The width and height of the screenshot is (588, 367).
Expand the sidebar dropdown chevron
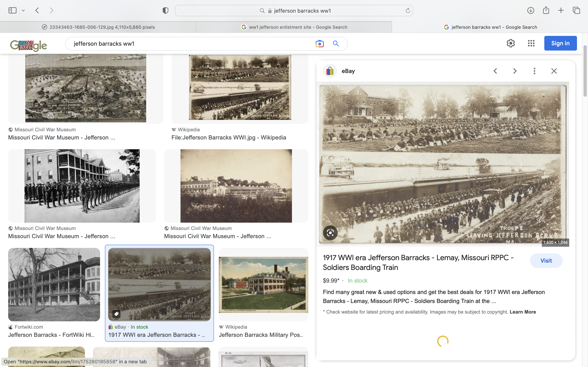(23, 10)
